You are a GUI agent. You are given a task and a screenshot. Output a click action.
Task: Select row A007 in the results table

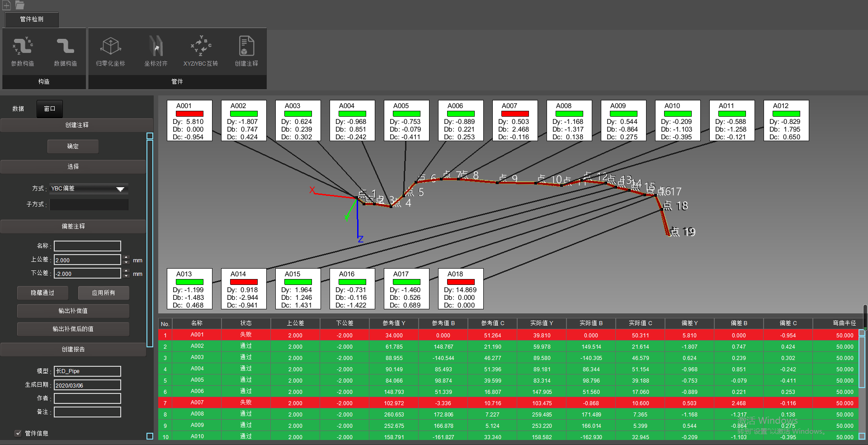(197, 402)
